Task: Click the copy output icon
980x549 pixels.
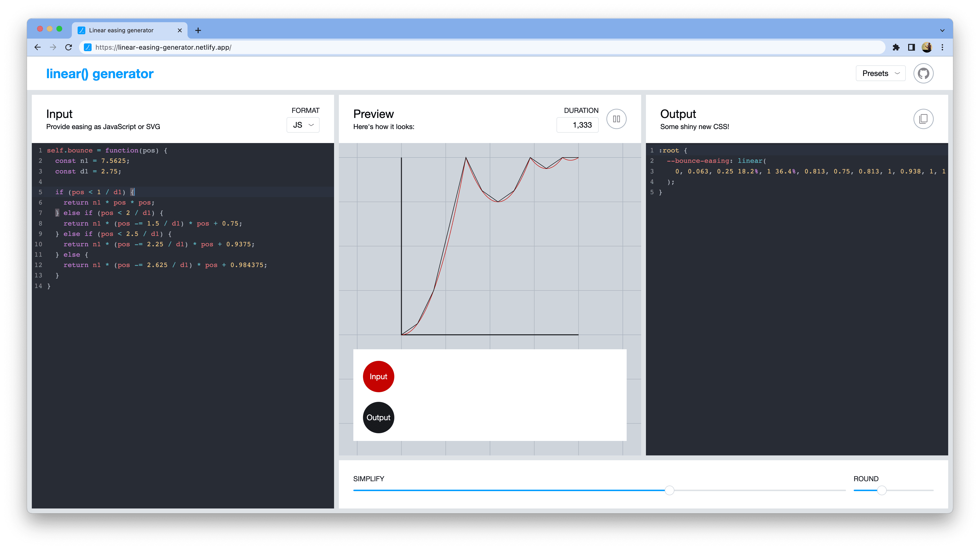Action: coord(923,119)
